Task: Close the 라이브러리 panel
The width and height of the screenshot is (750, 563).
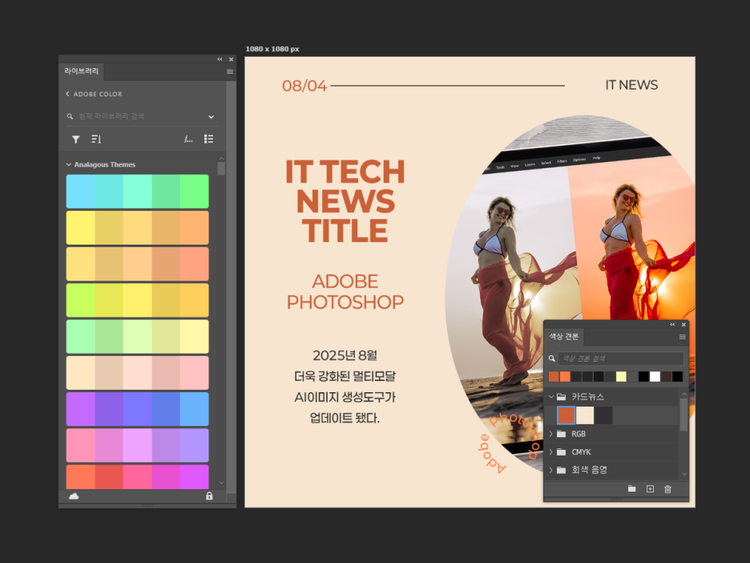Action: pyautogui.click(x=231, y=59)
